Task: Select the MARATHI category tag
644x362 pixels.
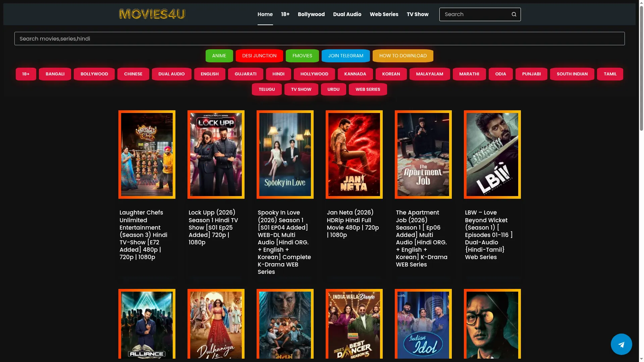Action: point(469,74)
